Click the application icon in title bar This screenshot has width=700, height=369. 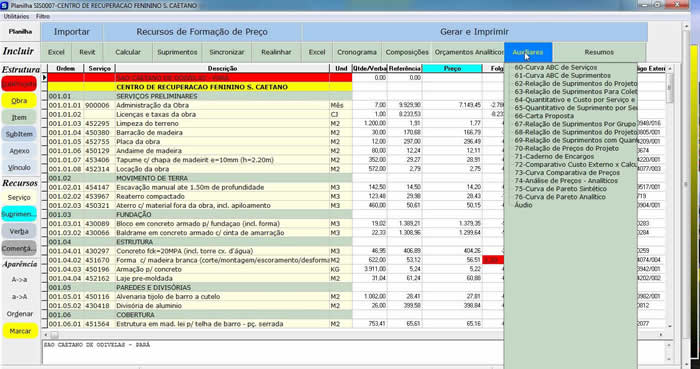click(x=5, y=6)
